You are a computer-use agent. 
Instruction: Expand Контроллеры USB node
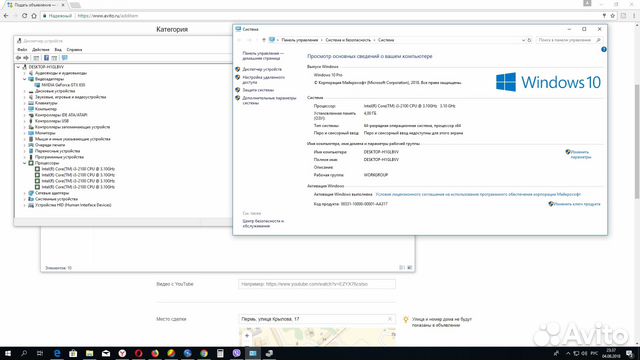(24, 121)
